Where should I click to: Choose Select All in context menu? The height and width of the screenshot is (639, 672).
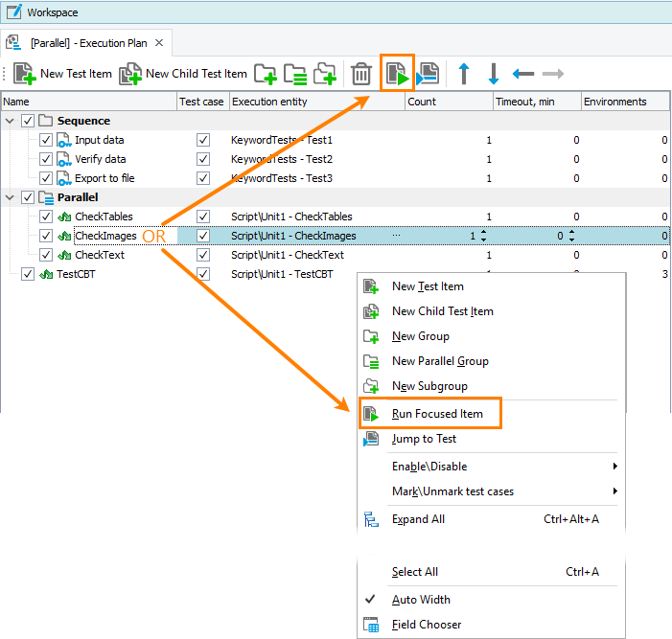(x=492, y=572)
